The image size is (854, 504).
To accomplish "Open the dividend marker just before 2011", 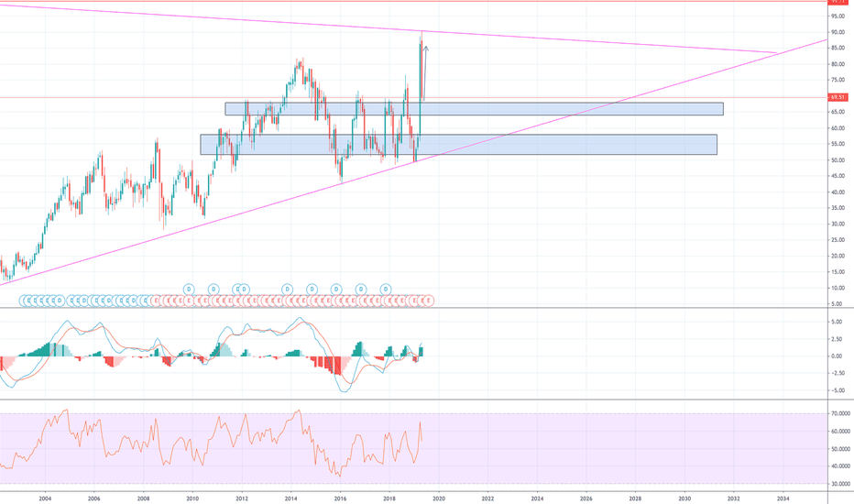I will tap(213, 289).
